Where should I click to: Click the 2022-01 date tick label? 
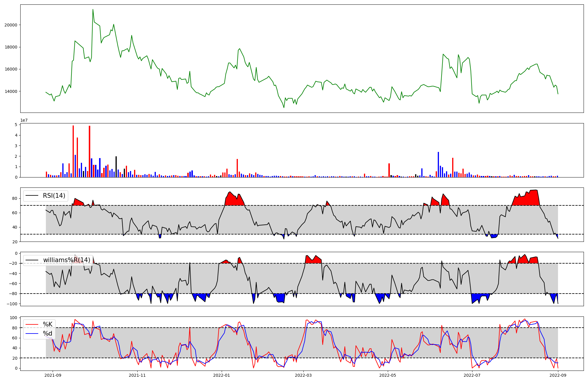point(221,375)
